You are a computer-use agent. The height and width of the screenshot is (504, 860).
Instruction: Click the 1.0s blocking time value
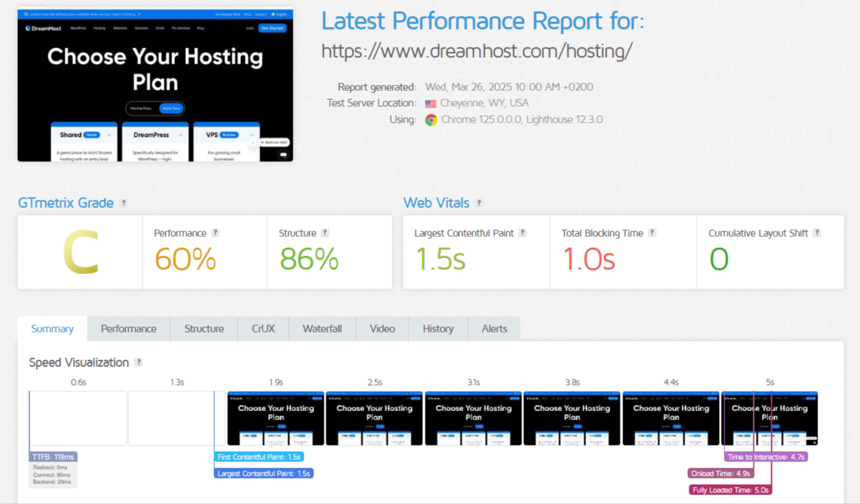pos(589,260)
